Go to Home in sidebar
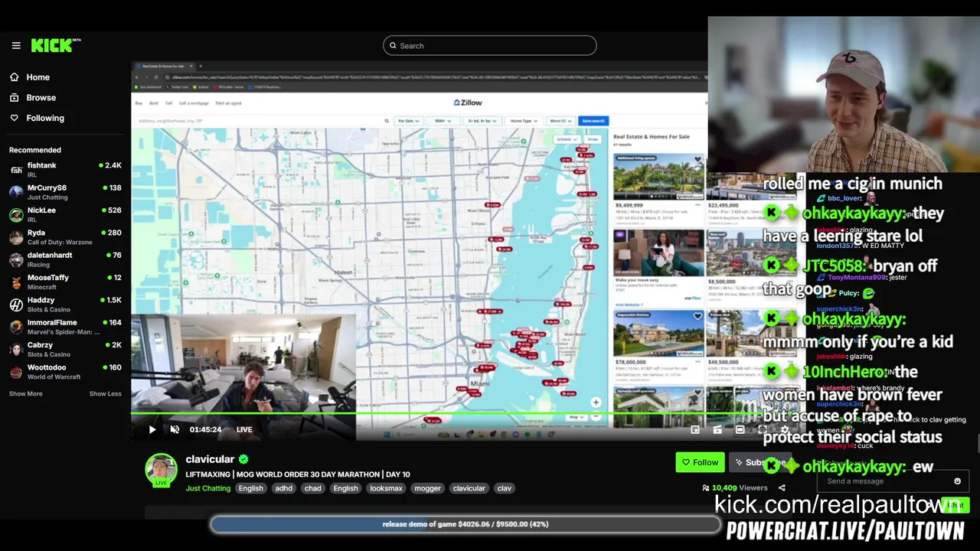The width and height of the screenshot is (980, 551). tap(38, 77)
